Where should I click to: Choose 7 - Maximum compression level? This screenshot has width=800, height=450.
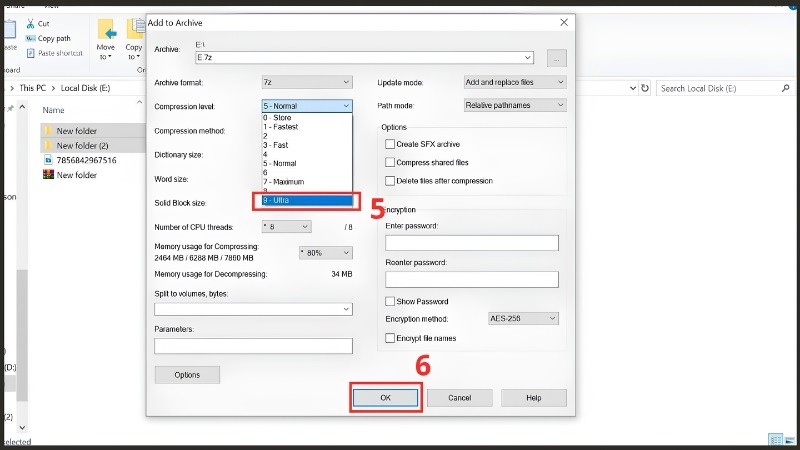(x=307, y=182)
